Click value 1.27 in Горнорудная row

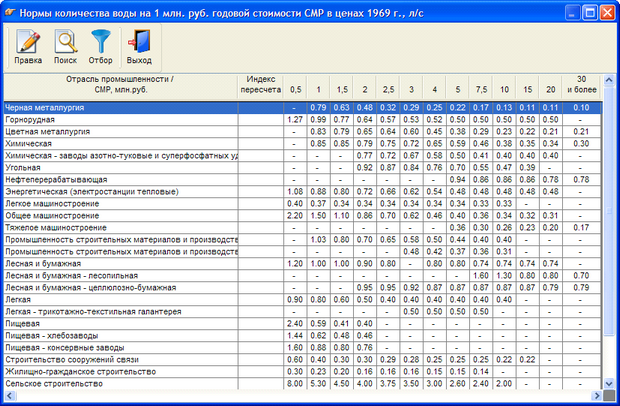coord(295,120)
